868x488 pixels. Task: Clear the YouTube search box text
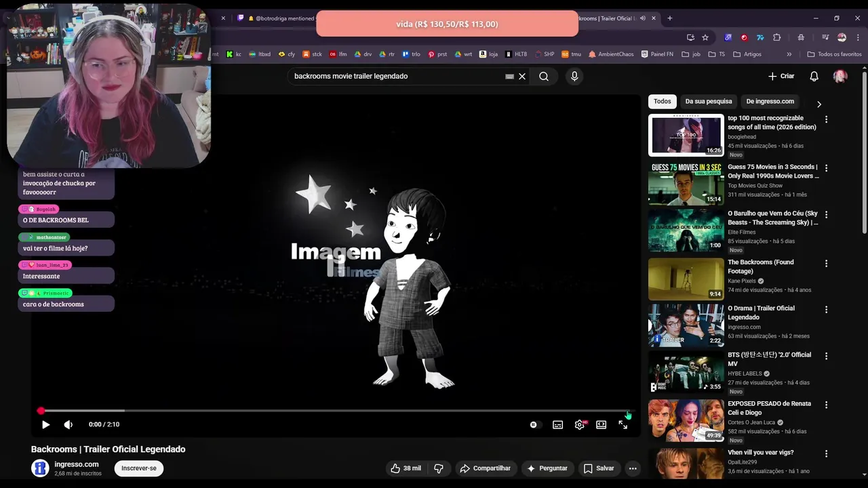522,77
